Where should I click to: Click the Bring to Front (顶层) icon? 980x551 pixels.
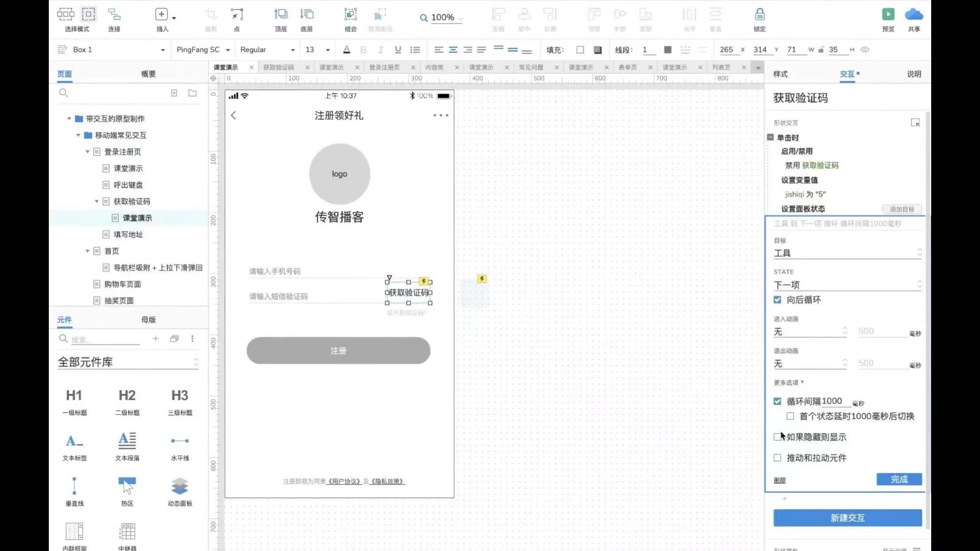tap(281, 15)
